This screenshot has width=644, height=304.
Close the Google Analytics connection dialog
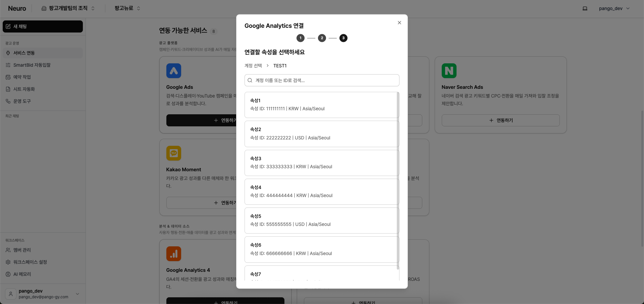click(399, 23)
